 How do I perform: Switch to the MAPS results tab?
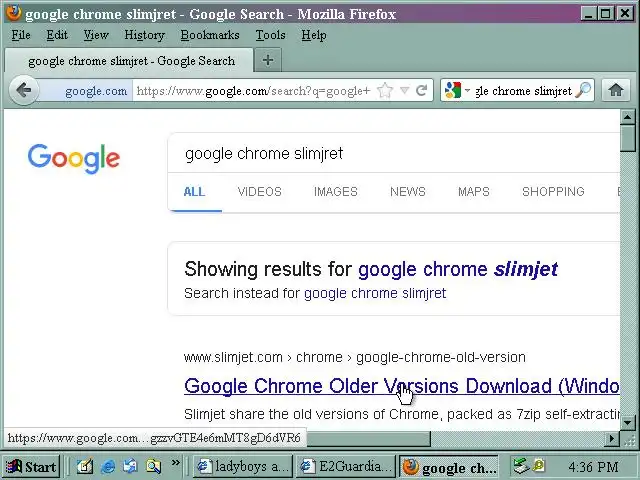pyautogui.click(x=473, y=191)
